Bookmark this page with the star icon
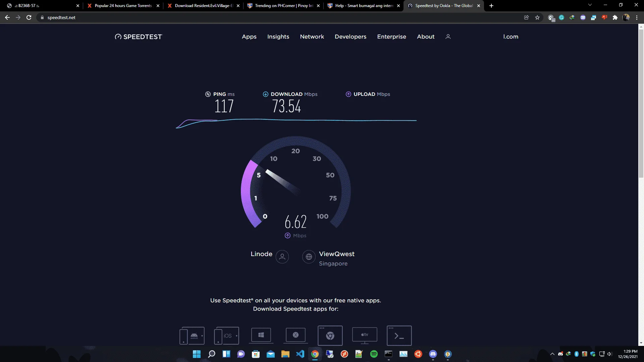Screen dimensions: 644x362 tap(537, 17)
